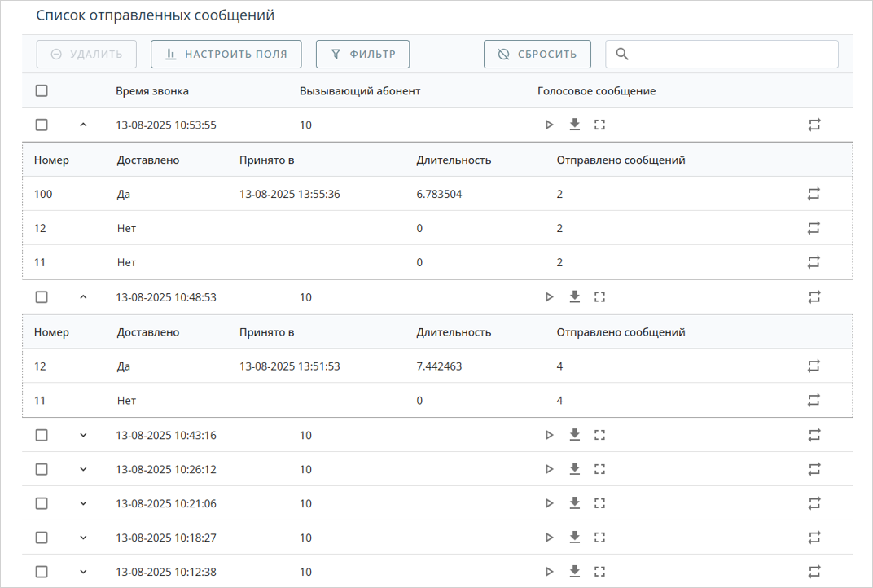Resend message for 10:53:55 call row
The image size is (873, 588).
coord(814,125)
